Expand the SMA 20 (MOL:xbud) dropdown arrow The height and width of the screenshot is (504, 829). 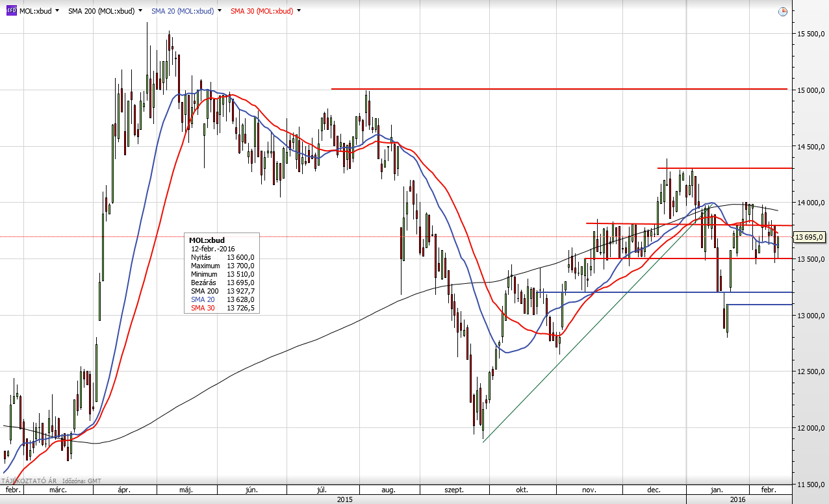(x=221, y=11)
